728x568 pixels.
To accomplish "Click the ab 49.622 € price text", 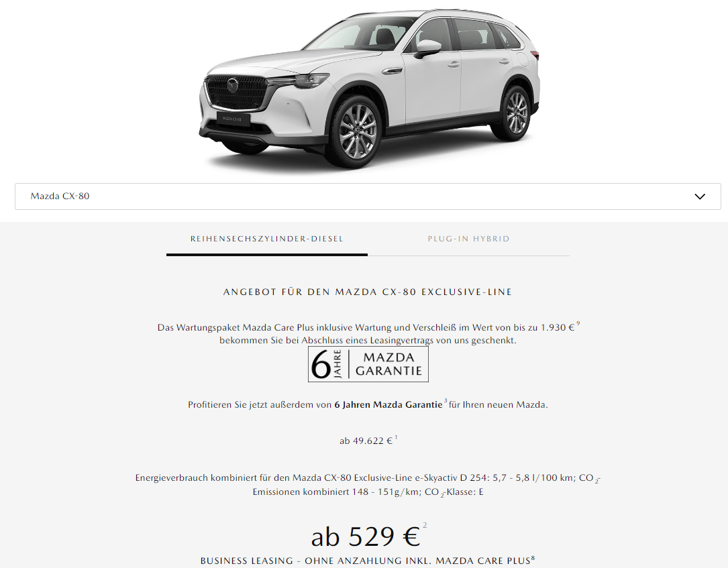I will pyautogui.click(x=366, y=441).
